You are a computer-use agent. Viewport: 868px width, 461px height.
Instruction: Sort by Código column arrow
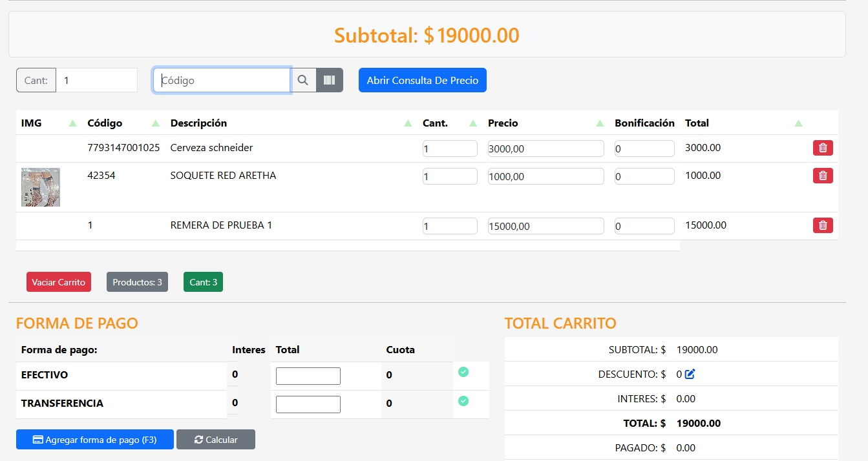[x=156, y=123]
